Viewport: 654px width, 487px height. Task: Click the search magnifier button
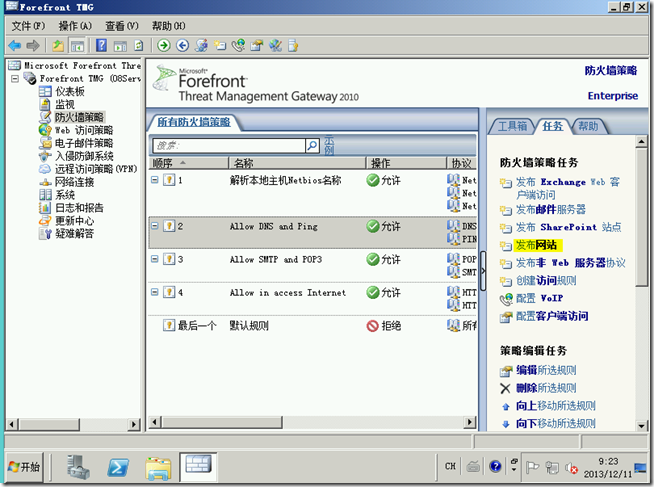312,146
